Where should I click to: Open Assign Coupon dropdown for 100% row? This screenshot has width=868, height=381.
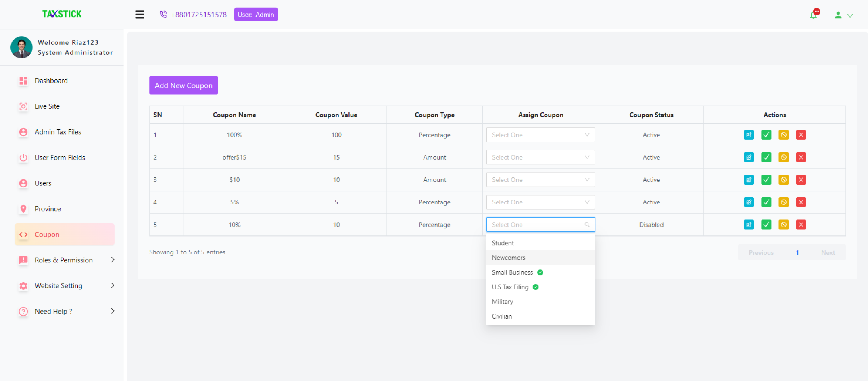tap(540, 135)
